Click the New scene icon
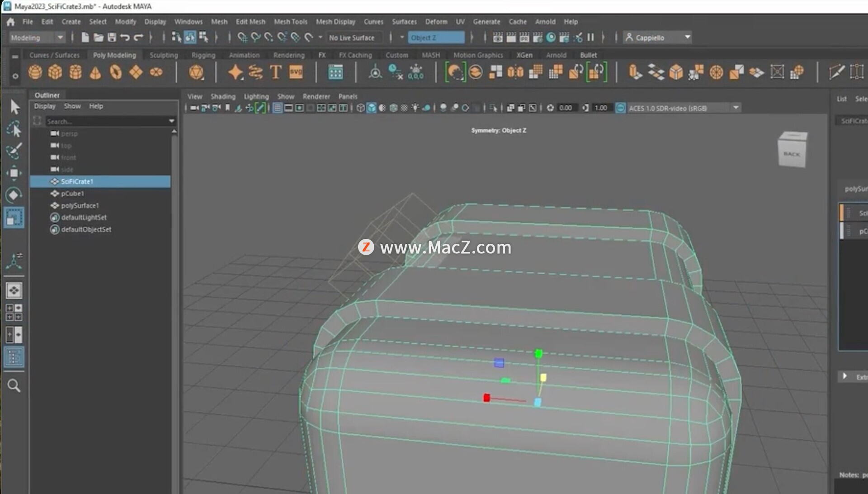Viewport: 868px width, 494px height. (x=85, y=38)
